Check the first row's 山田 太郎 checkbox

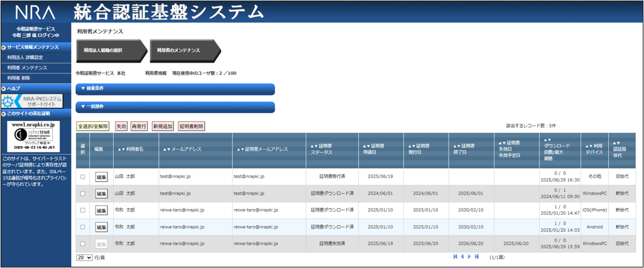point(82,177)
